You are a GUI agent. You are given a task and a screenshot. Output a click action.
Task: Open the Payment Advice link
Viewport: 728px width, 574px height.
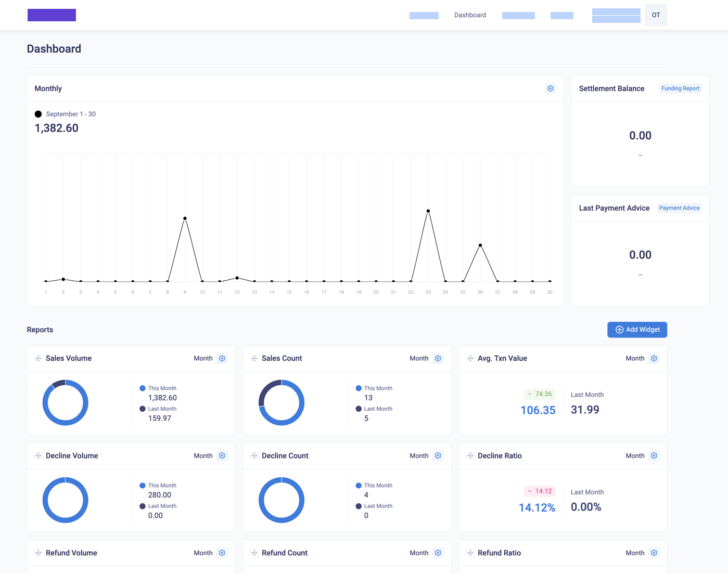(679, 208)
